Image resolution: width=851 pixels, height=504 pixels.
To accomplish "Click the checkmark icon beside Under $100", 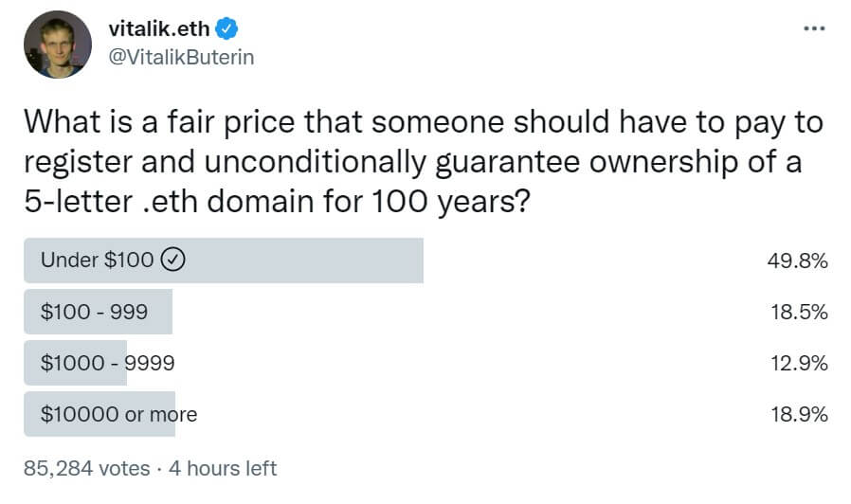I will point(172,261).
